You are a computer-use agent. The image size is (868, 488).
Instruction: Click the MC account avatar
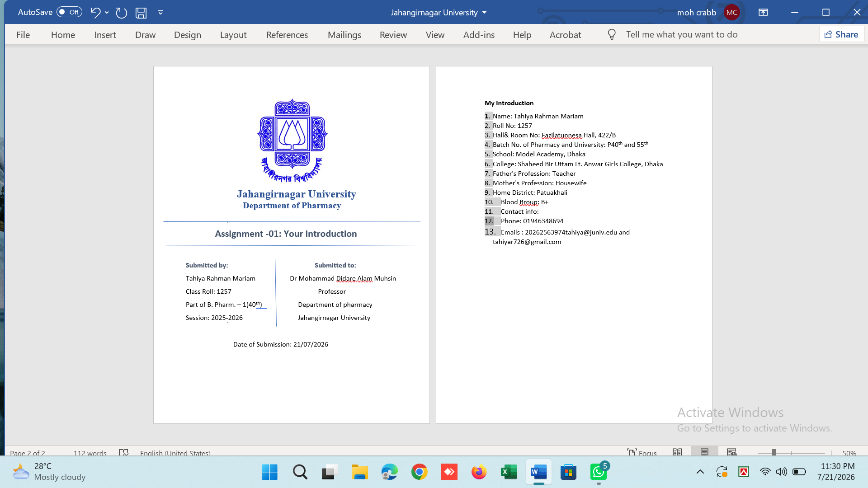pos(732,13)
